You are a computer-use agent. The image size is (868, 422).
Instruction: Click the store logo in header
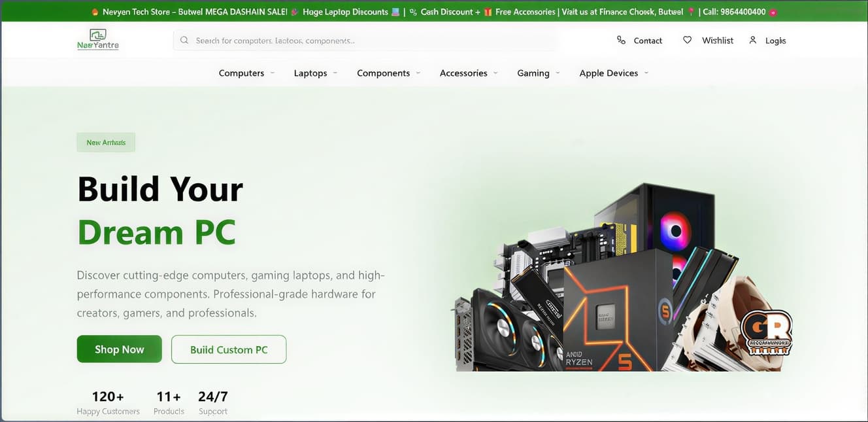point(97,40)
